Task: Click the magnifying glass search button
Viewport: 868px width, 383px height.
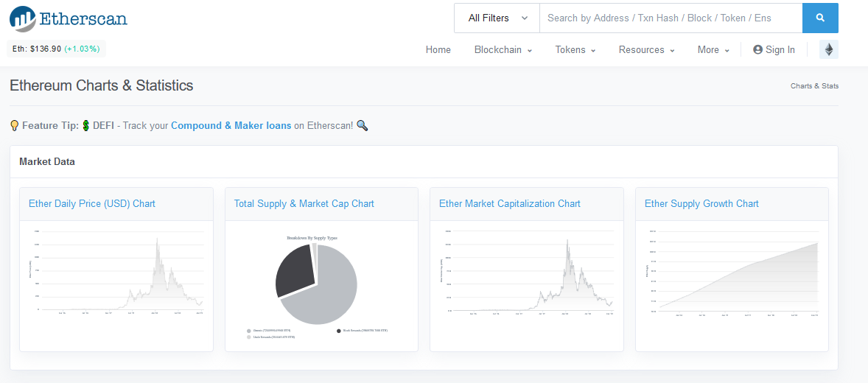Action: (x=820, y=18)
